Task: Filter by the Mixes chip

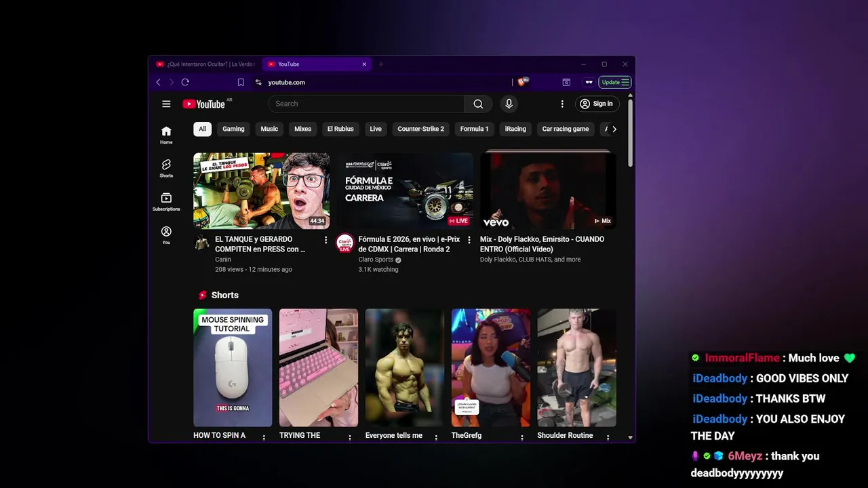Action: (302, 129)
